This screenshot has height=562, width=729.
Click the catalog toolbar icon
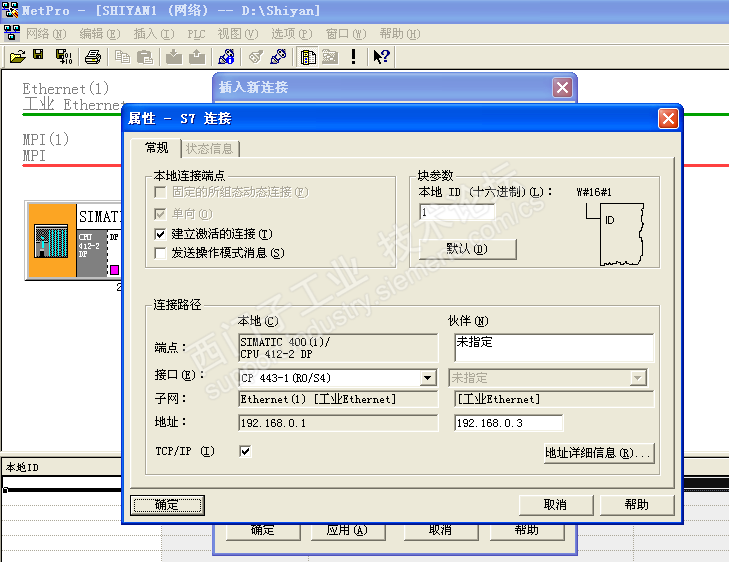point(308,57)
